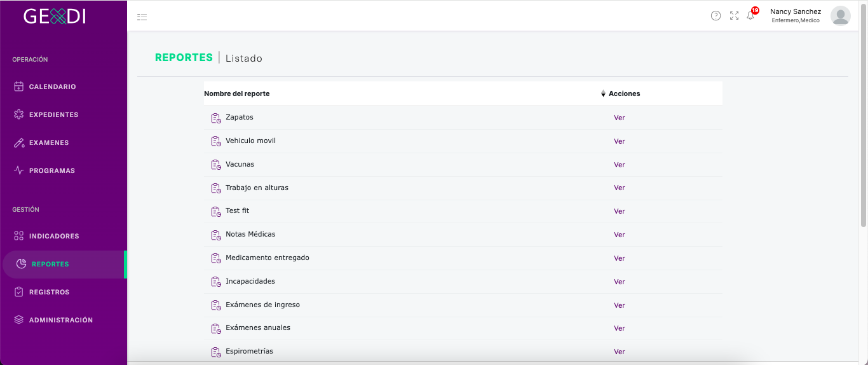Image resolution: width=868 pixels, height=365 pixels.
Task: View the Zapatos report
Action: click(620, 118)
